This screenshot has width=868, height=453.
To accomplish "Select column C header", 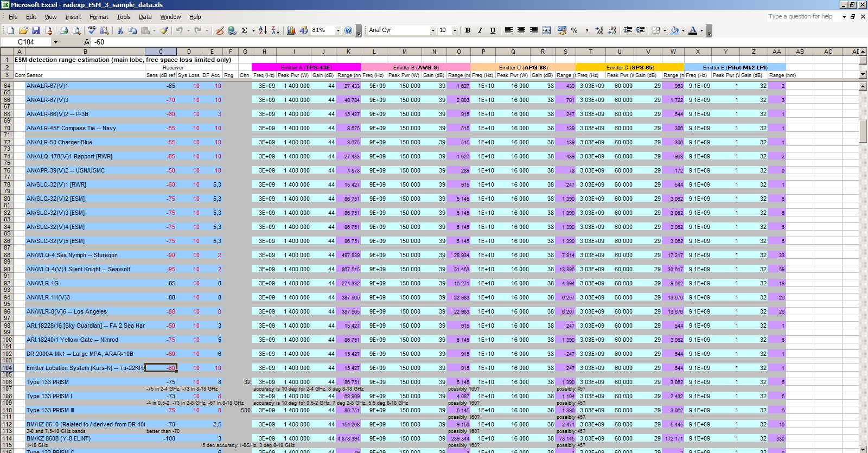I will pos(161,52).
